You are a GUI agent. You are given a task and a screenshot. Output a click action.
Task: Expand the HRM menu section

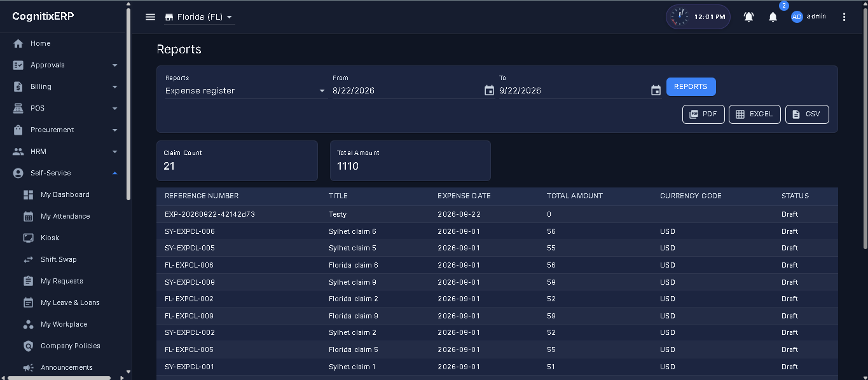[x=65, y=151]
